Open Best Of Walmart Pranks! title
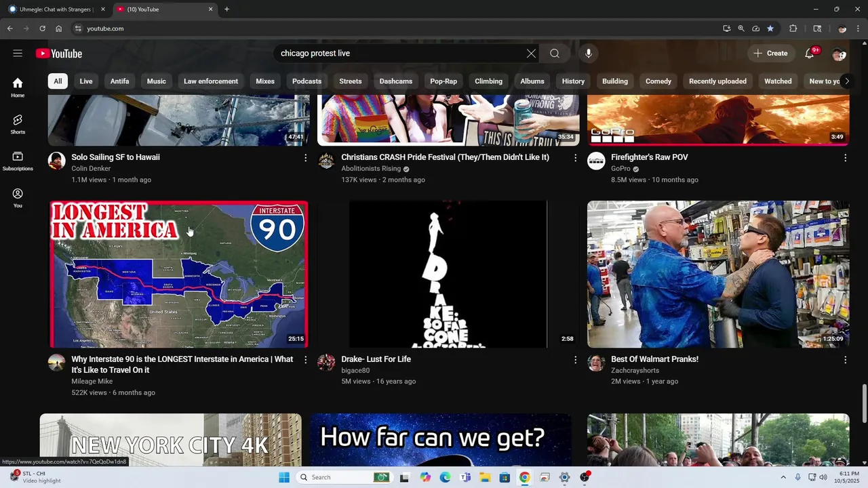This screenshot has height=488, width=868. [654, 359]
